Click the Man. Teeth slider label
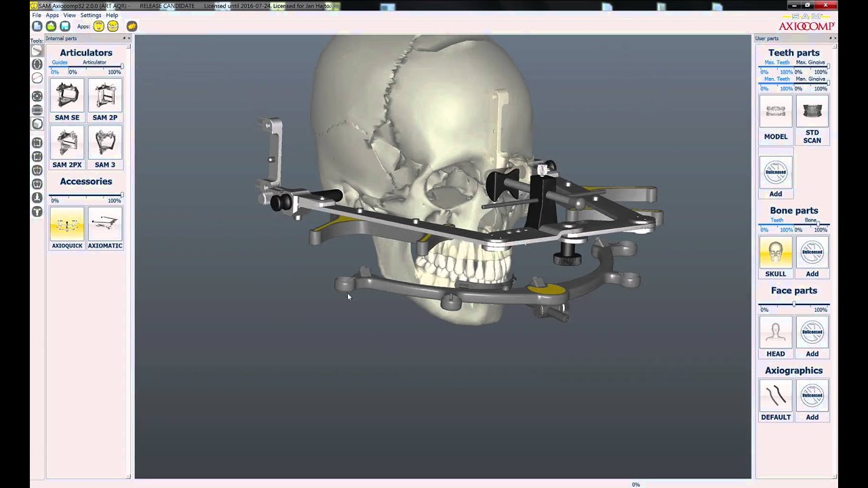 click(x=776, y=79)
